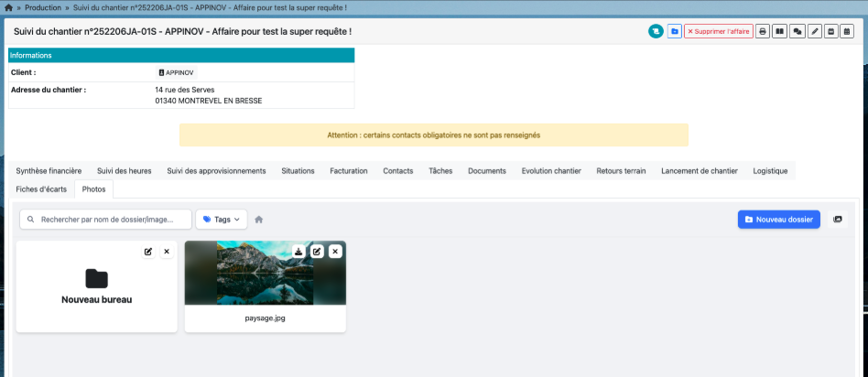
Task: Click the pencil edit icon in header
Action: pyautogui.click(x=815, y=31)
